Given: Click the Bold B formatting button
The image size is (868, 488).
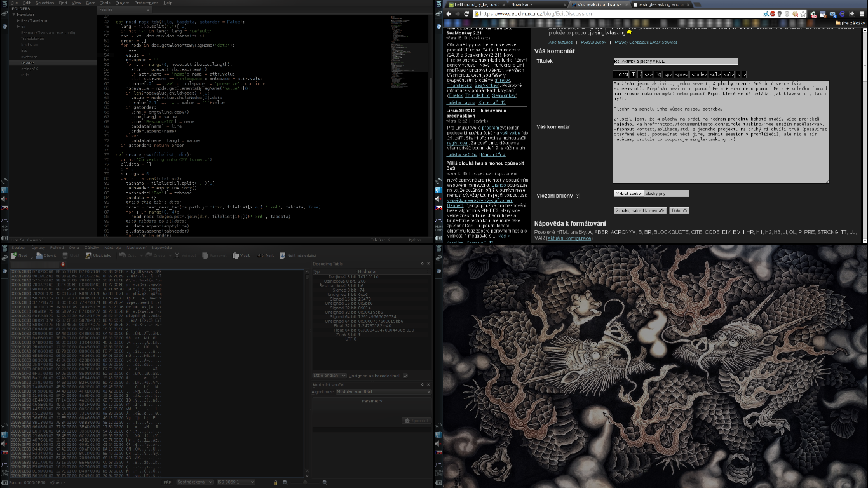Looking at the screenshot, I should 633,74.
